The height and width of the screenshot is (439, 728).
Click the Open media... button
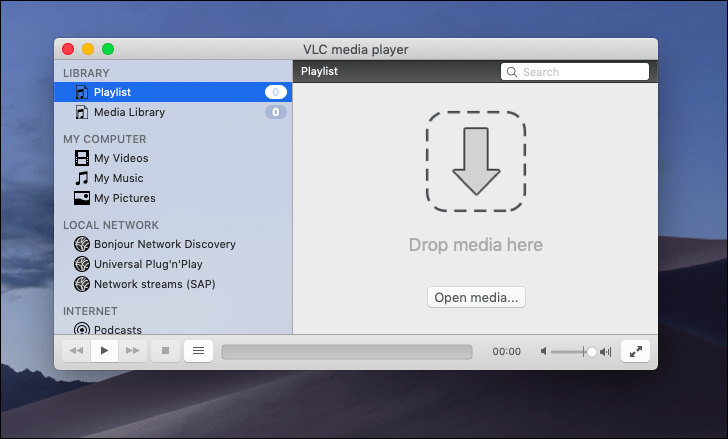pos(476,297)
